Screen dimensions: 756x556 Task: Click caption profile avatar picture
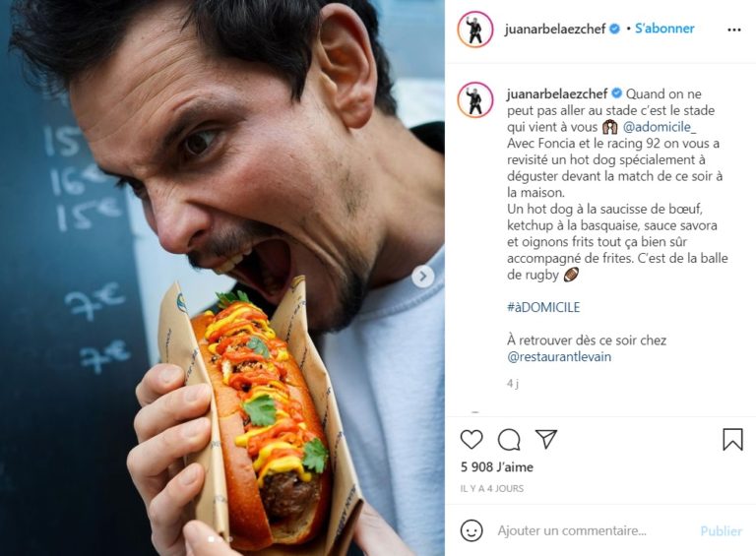click(x=475, y=99)
